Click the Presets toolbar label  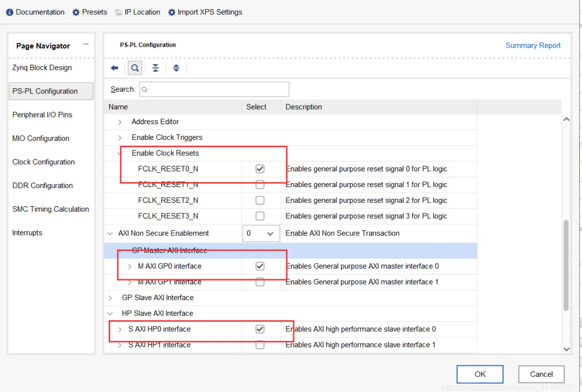pos(94,12)
